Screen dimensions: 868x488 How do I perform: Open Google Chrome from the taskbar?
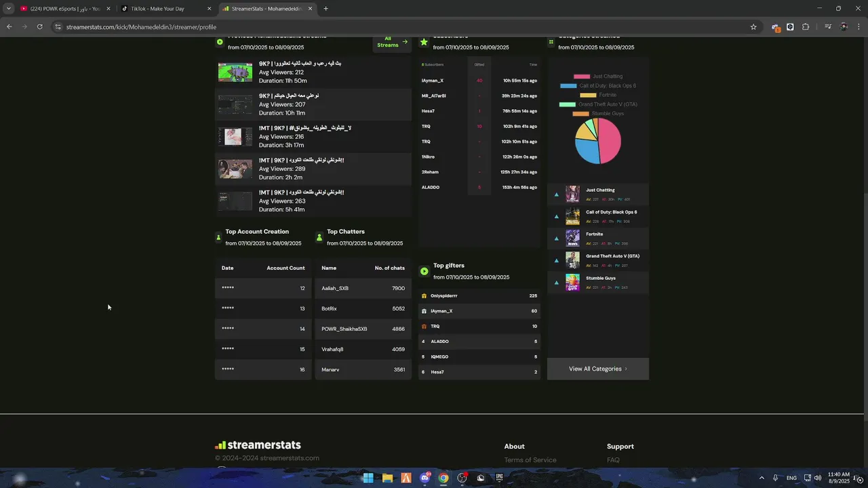443,478
